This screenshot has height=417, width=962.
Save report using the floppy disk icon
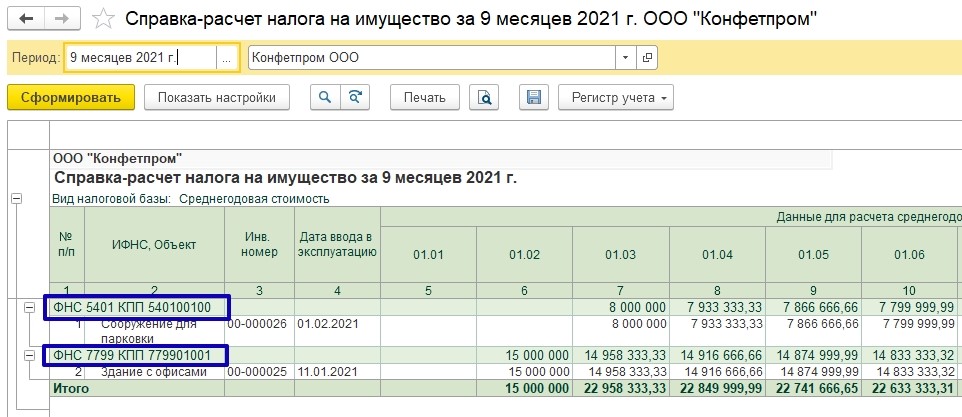pyautogui.click(x=534, y=97)
